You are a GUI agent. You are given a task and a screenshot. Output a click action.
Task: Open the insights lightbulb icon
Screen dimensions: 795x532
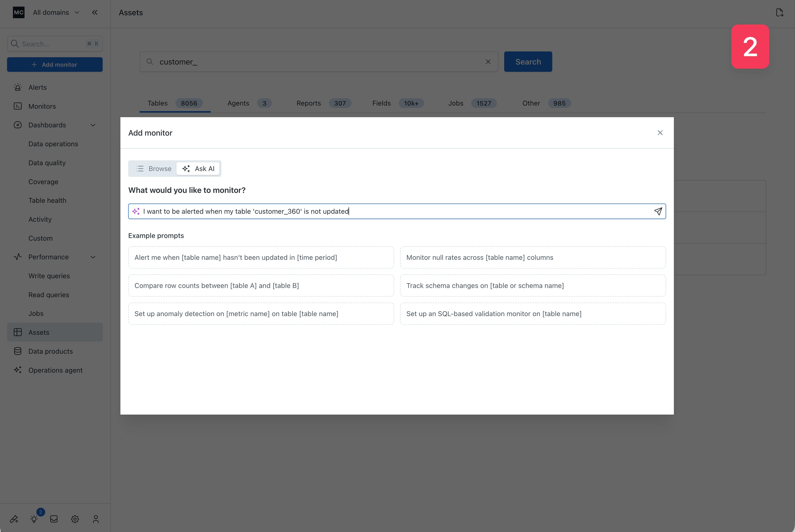(x=34, y=519)
